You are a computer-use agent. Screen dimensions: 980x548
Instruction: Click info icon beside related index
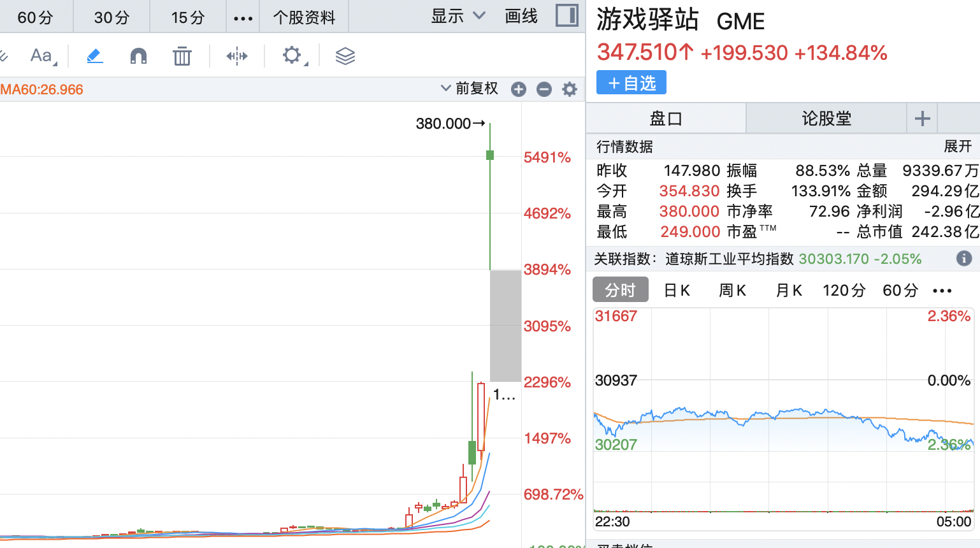(964, 258)
